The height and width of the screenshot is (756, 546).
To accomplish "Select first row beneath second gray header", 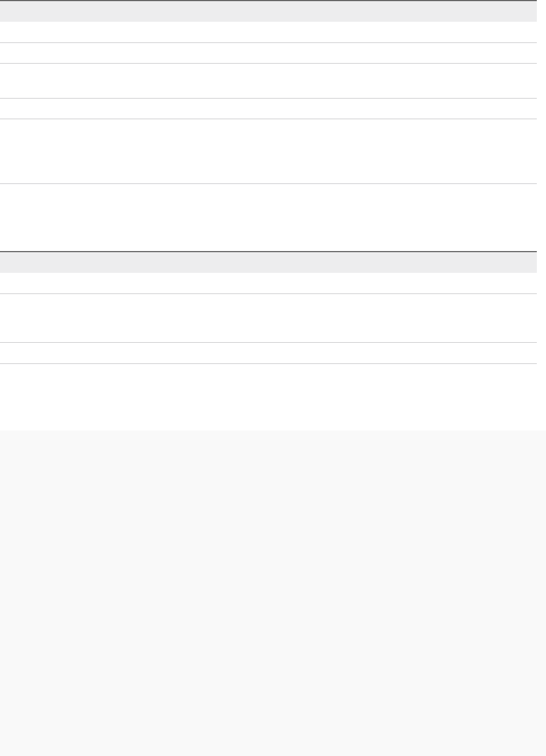I will pos(268,283).
